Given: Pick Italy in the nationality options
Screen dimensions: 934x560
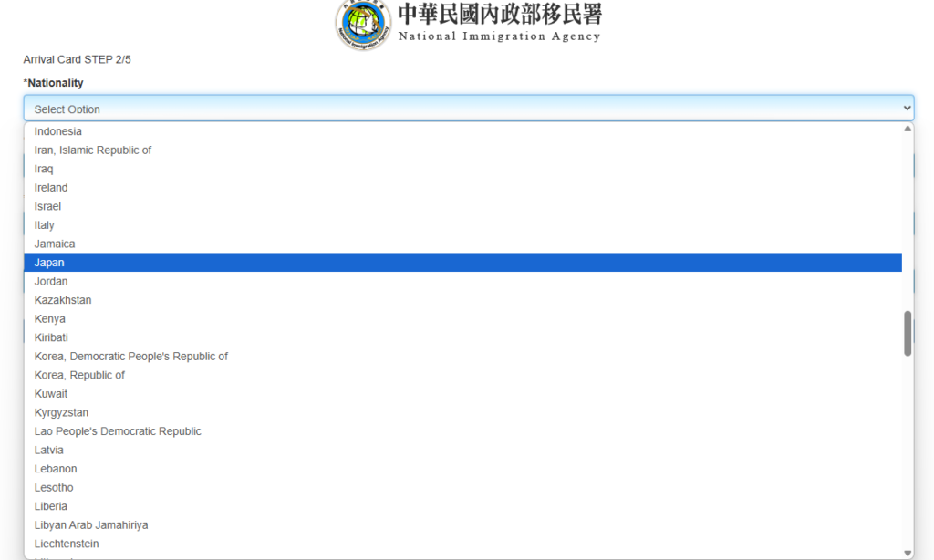Looking at the screenshot, I should click(x=45, y=225).
